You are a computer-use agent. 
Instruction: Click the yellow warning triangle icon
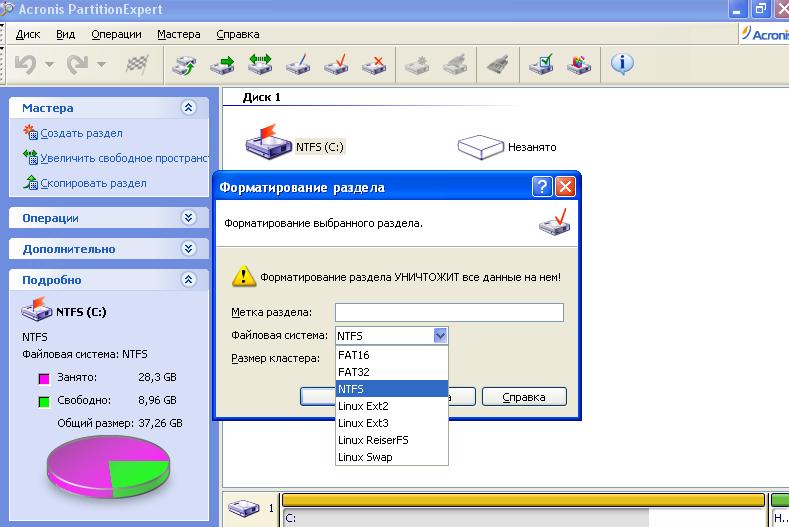pos(244,276)
